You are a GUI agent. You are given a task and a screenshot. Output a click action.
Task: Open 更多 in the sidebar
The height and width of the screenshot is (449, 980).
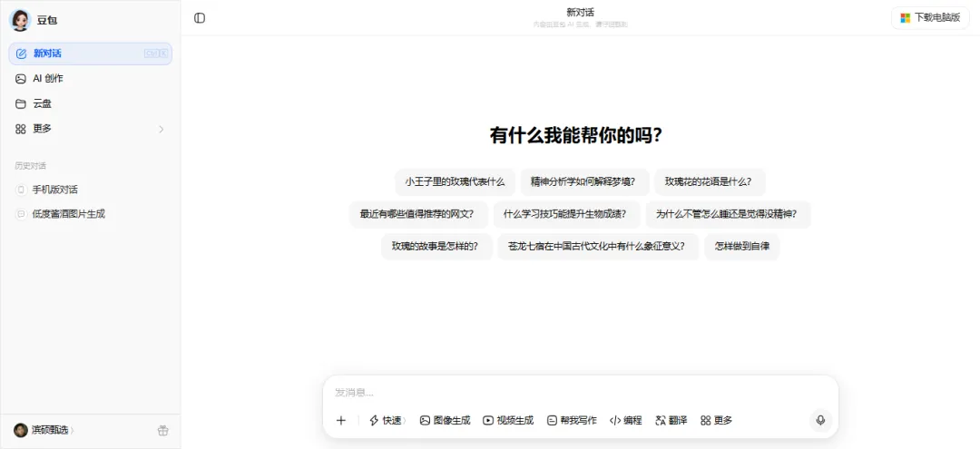(90, 129)
